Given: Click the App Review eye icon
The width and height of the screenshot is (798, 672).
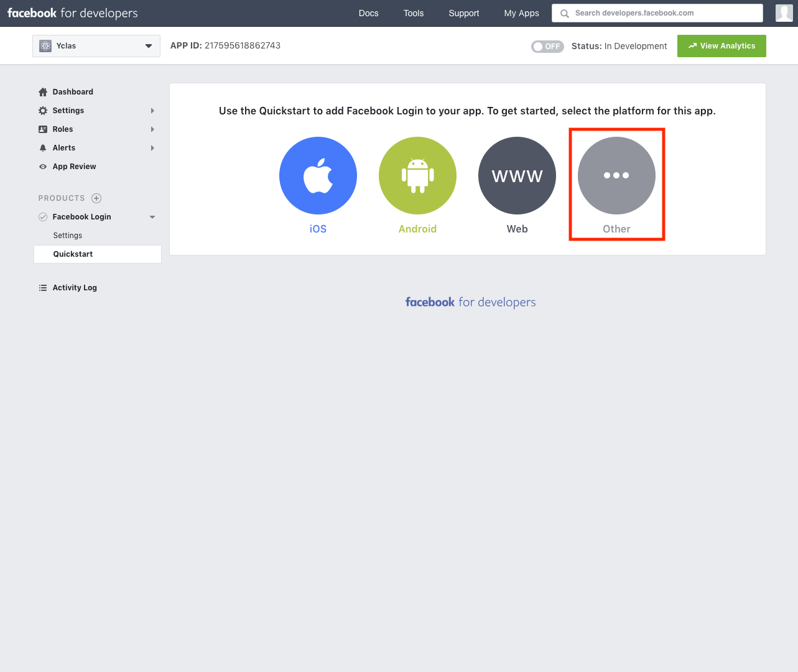Looking at the screenshot, I should pyautogui.click(x=42, y=167).
